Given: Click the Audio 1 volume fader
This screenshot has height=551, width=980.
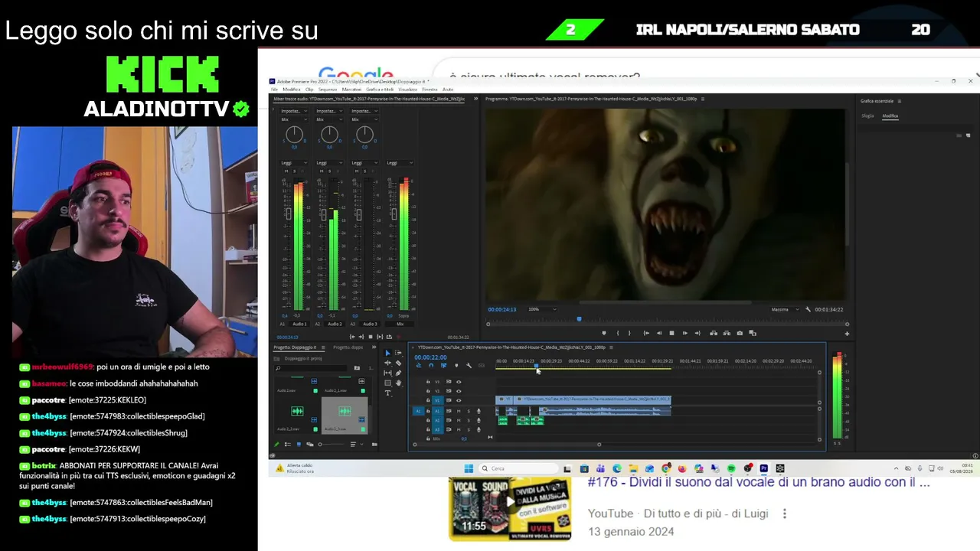Looking at the screenshot, I should 289,214.
